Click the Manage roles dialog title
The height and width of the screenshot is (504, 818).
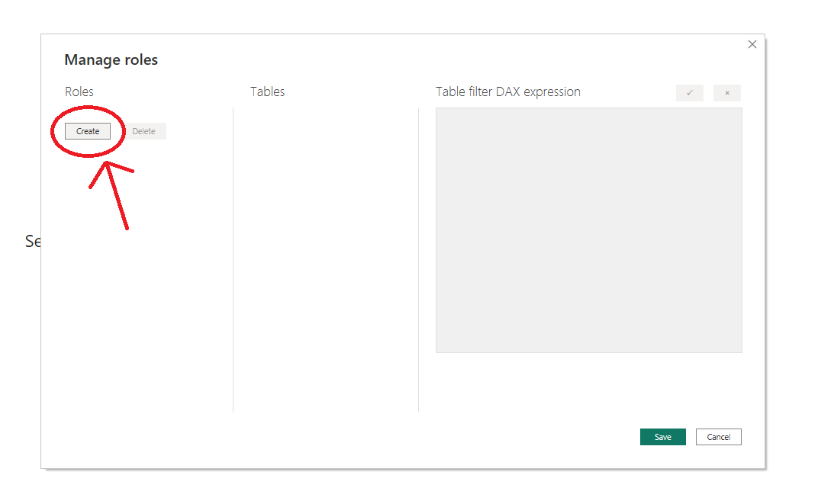pos(111,59)
